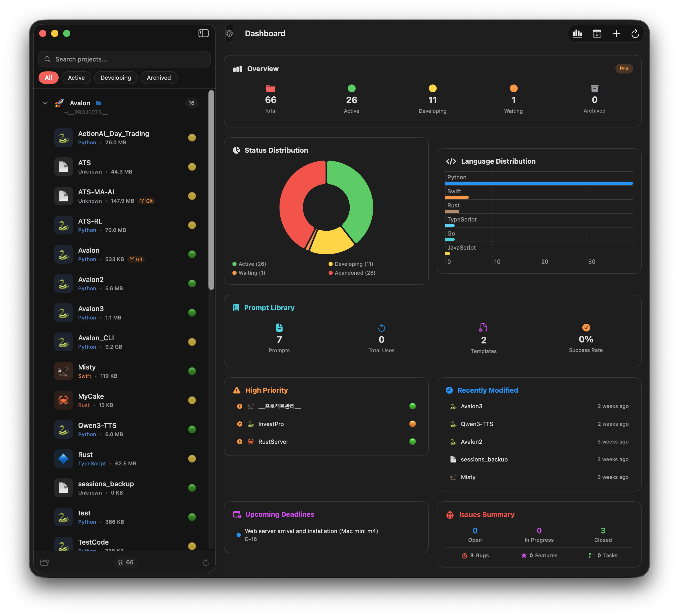Toggle the sidebar panel icon
This screenshot has height=616, width=679.
(x=203, y=33)
